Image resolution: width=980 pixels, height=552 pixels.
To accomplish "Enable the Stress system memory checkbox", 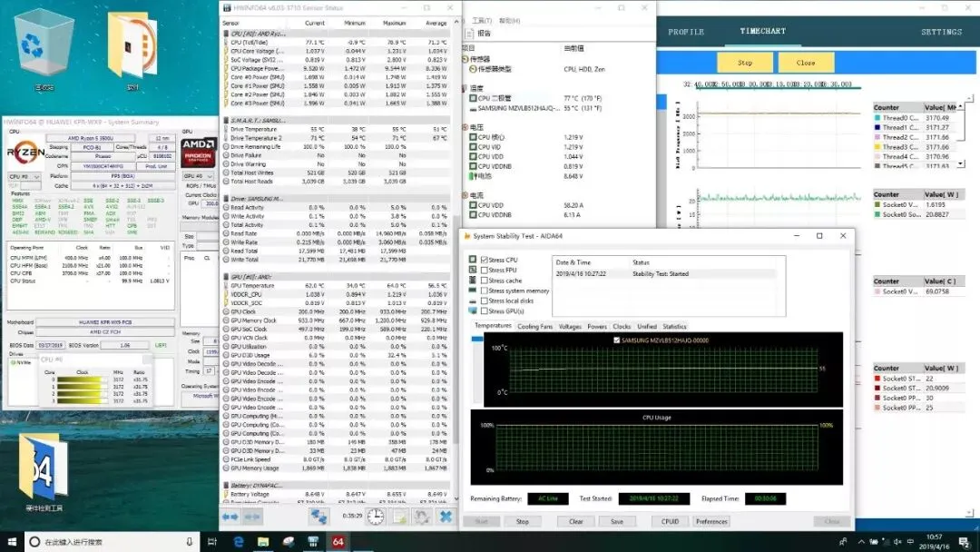I will pos(485,291).
